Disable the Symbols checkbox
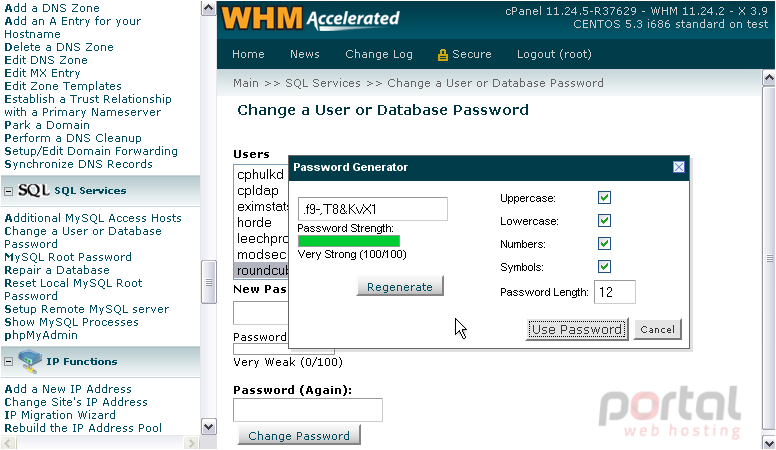 pyautogui.click(x=604, y=267)
